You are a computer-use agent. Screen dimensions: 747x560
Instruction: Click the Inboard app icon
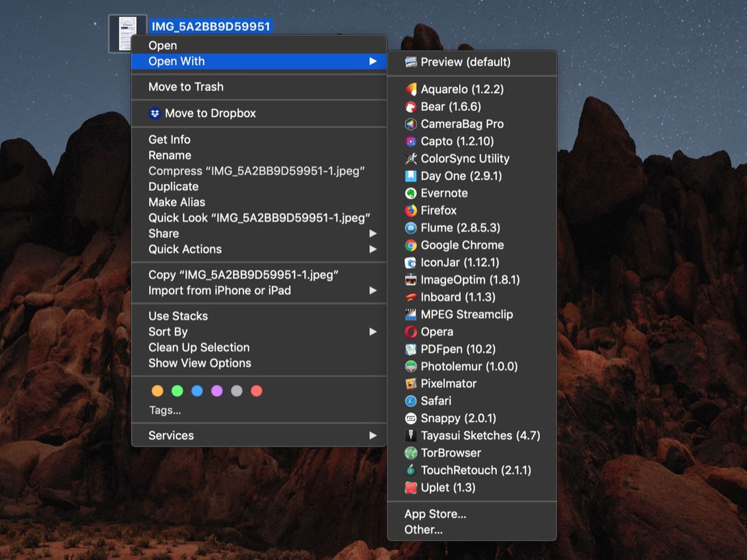(411, 297)
